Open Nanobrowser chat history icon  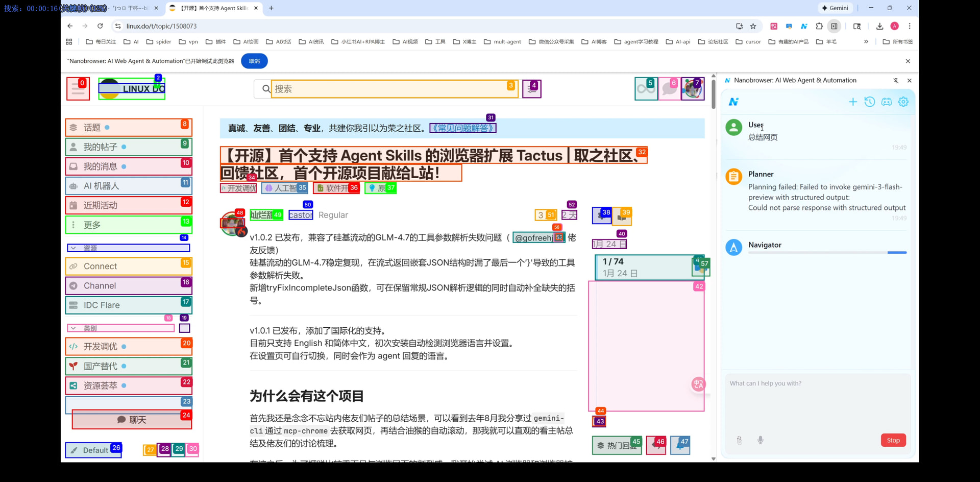(870, 102)
